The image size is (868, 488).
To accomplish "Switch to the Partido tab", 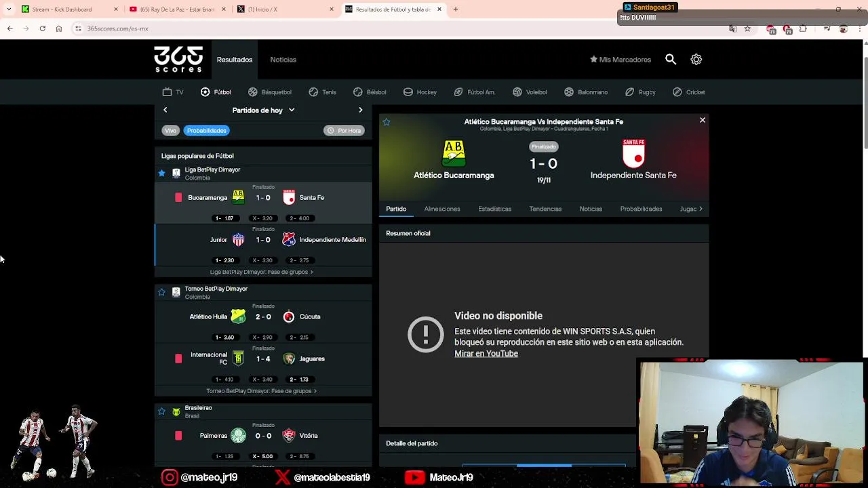I will [x=396, y=209].
